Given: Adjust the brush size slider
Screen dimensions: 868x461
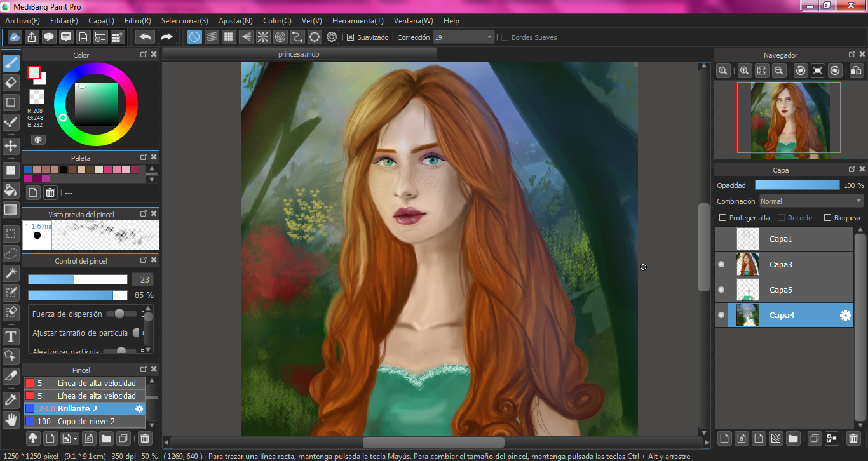Looking at the screenshot, I should [x=78, y=280].
